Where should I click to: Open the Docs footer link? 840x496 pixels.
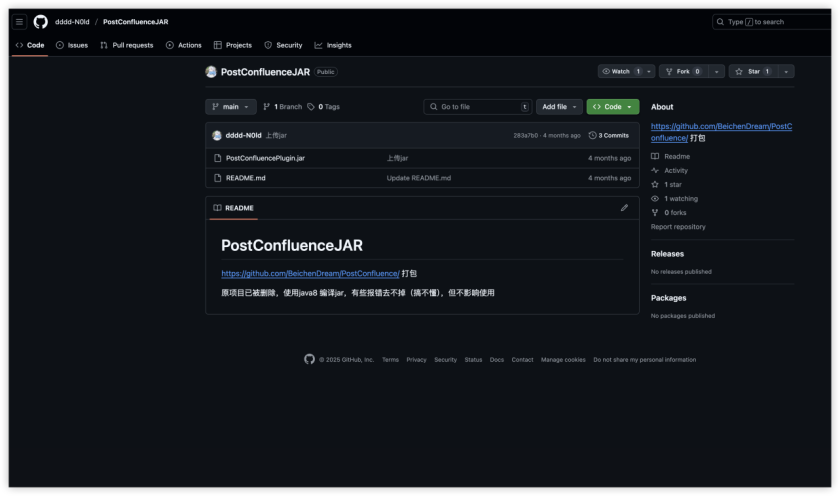497,360
